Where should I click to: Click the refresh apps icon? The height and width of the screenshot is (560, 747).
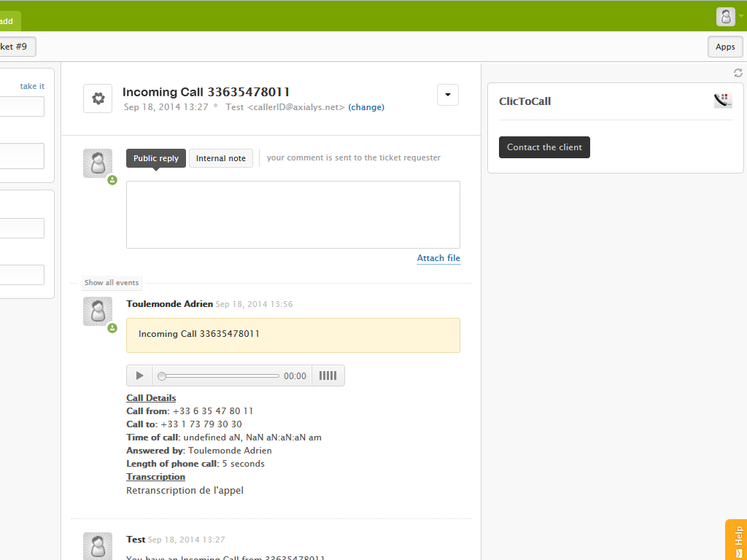(x=738, y=73)
